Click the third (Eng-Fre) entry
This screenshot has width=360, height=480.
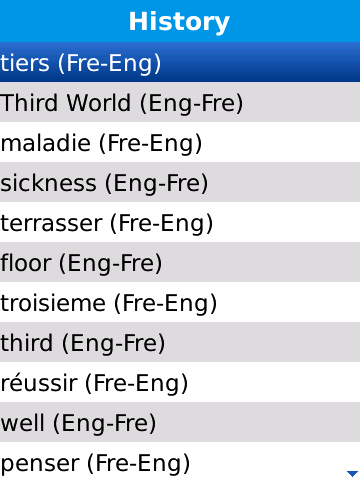tap(180, 342)
